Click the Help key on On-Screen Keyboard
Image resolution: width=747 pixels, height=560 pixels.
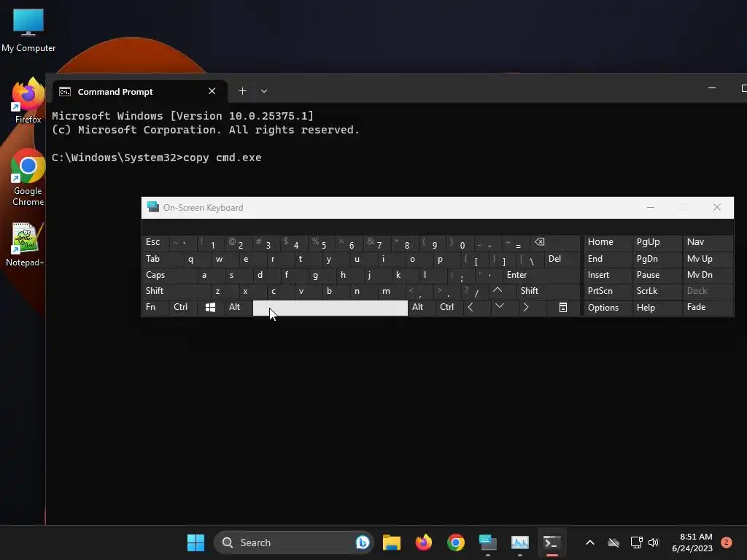click(657, 308)
